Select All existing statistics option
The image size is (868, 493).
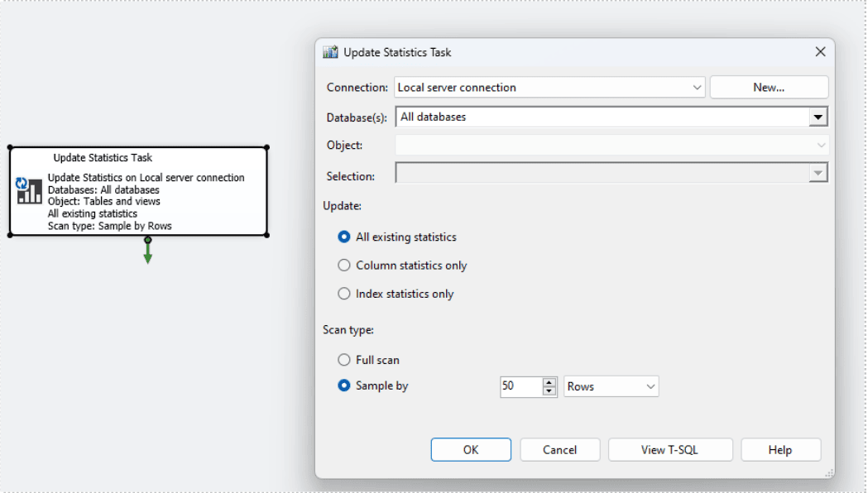(343, 237)
